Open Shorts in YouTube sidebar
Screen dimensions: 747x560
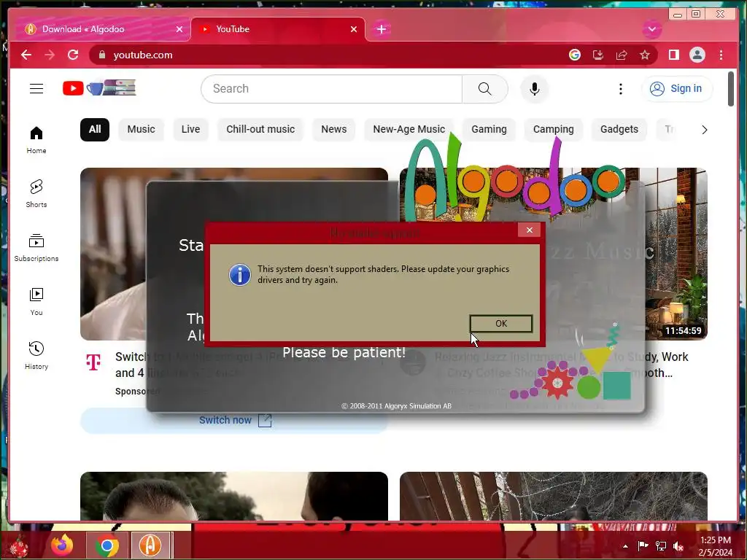click(36, 194)
